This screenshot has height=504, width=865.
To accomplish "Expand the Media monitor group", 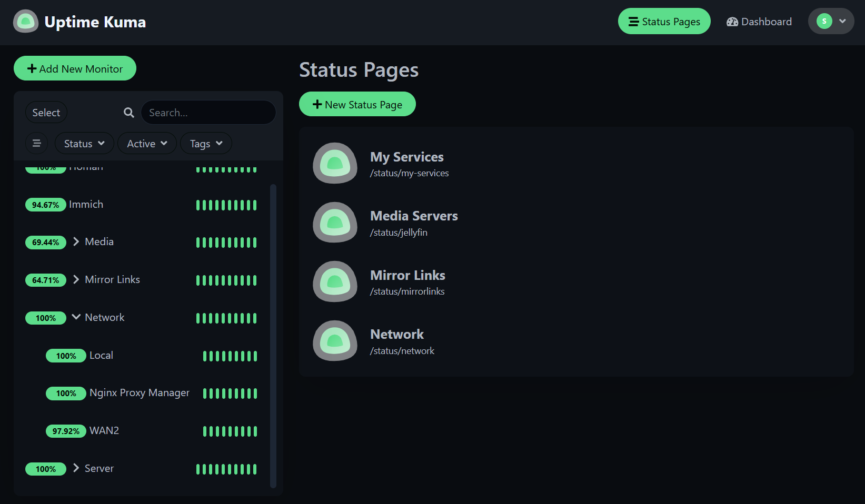I will (x=76, y=241).
